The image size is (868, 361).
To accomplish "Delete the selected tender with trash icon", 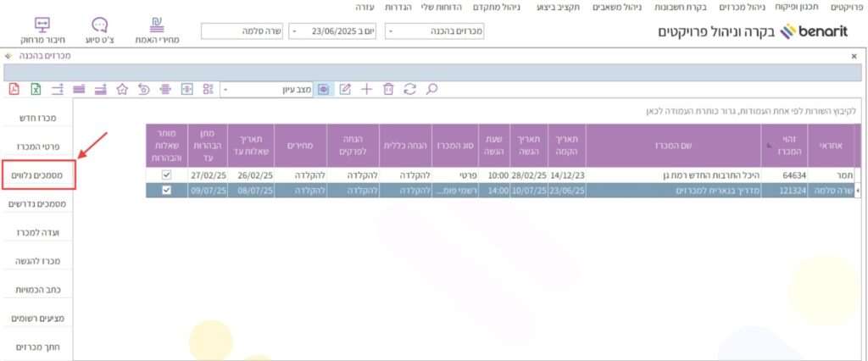I will (388, 88).
